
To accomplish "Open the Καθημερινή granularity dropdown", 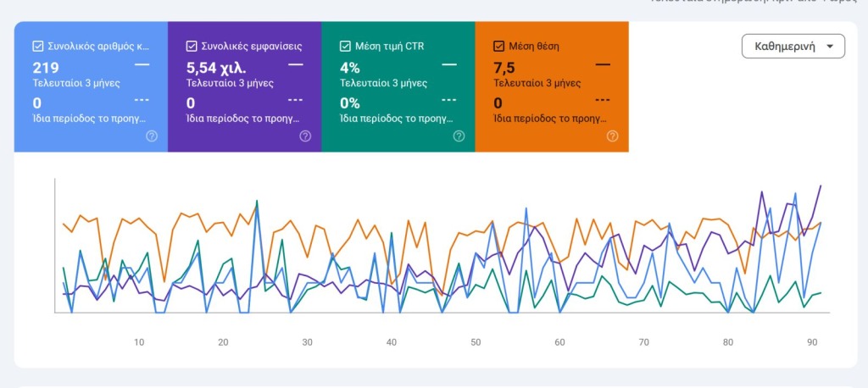I will tap(793, 46).
